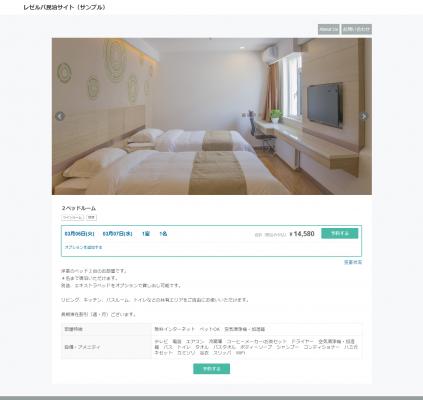
Task: Click the left gray button above photo
Action: 329,29
